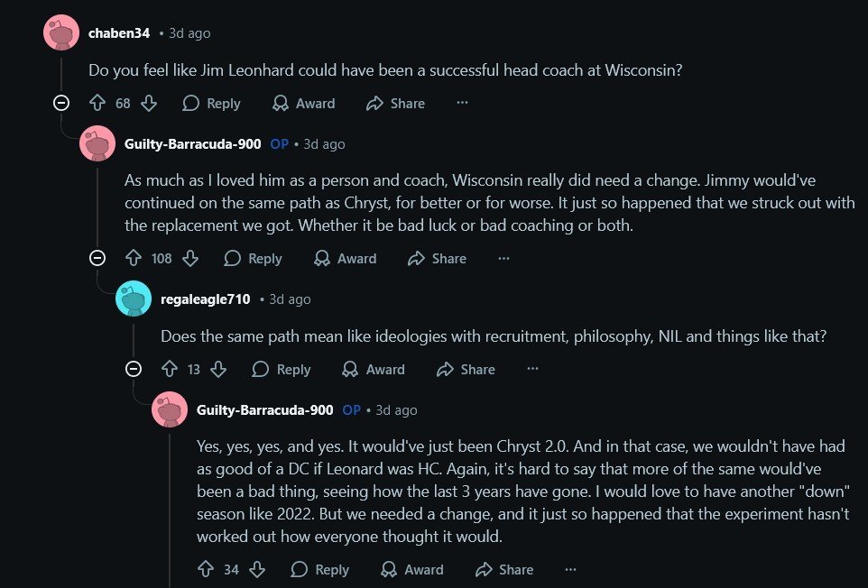Image resolution: width=868 pixels, height=588 pixels.
Task: Open chaben34's user profile
Action: (119, 33)
